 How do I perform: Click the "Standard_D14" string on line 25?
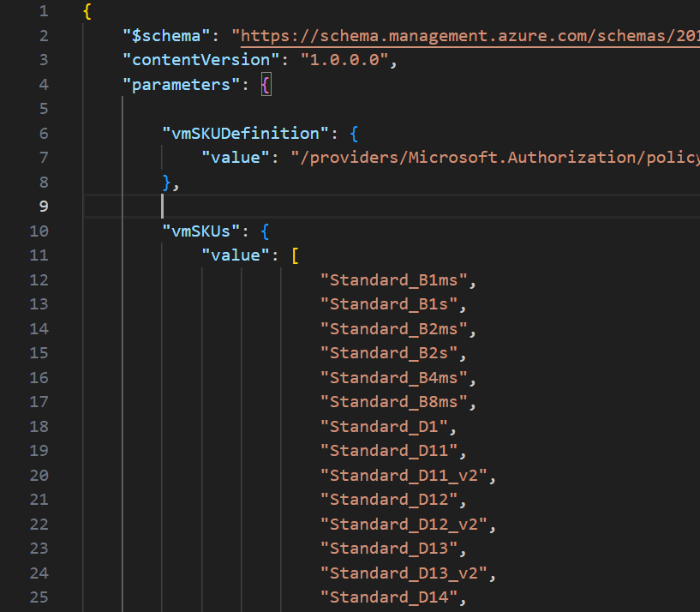pyautogui.click(x=390, y=597)
